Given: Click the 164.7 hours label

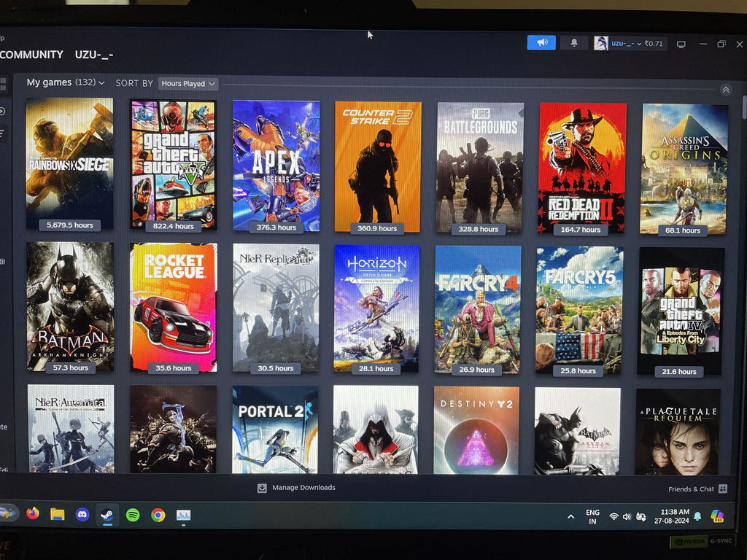Looking at the screenshot, I should tap(581, 230).
